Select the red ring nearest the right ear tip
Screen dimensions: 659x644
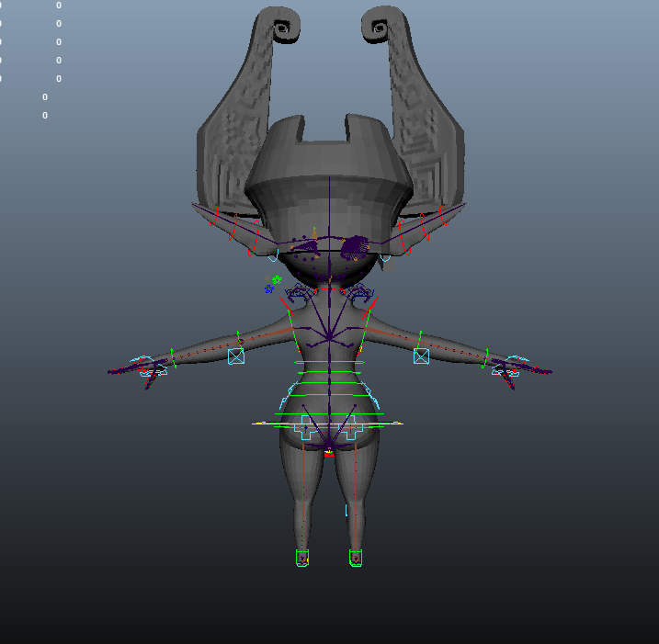tap(444, 216)
